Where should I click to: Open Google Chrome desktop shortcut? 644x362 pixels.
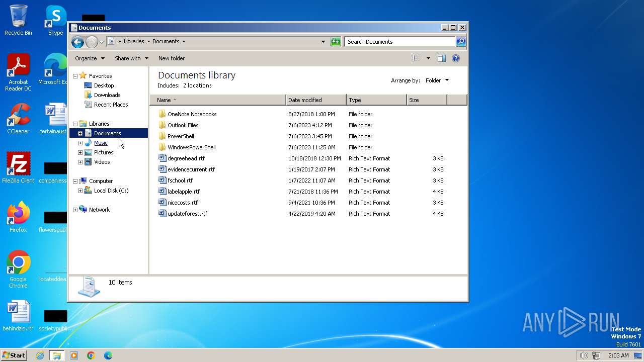[18, 269]
